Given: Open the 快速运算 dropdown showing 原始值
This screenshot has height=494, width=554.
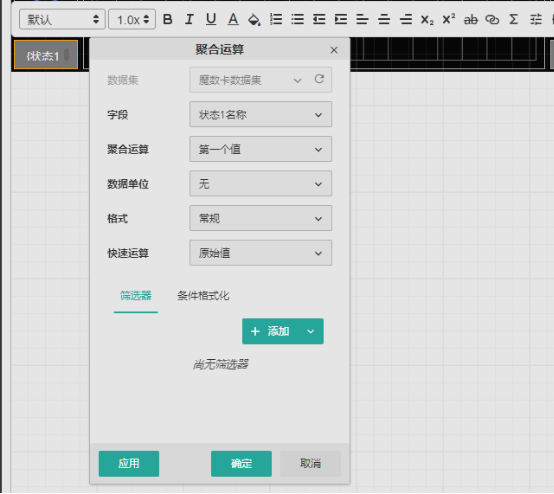Looking at the screenshot, I should tap(260, 253).
